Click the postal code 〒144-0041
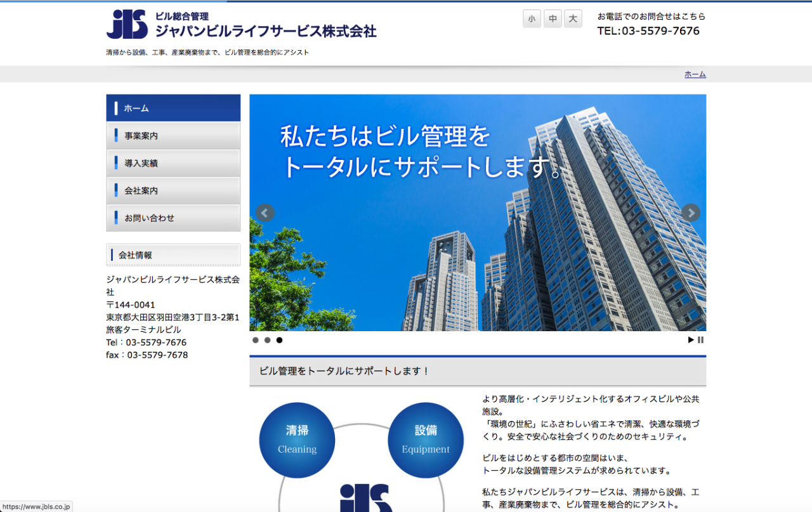Screen dimensions: 812x512 (x=131, y=305)
